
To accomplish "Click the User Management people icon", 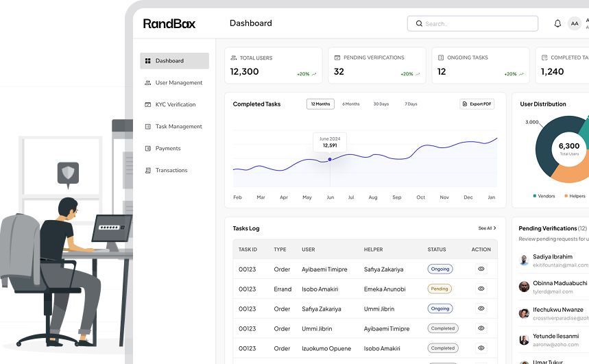I will tap(148, 83).
